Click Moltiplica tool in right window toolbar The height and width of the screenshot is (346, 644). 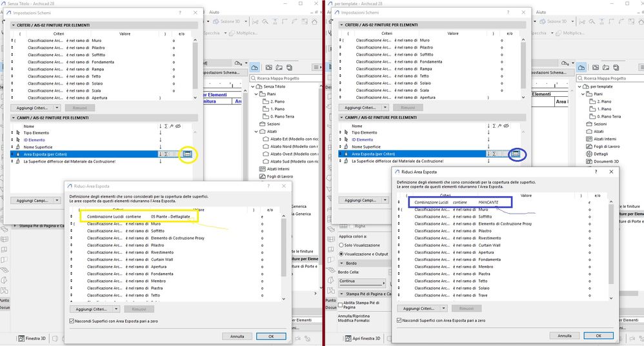[570, 33]
